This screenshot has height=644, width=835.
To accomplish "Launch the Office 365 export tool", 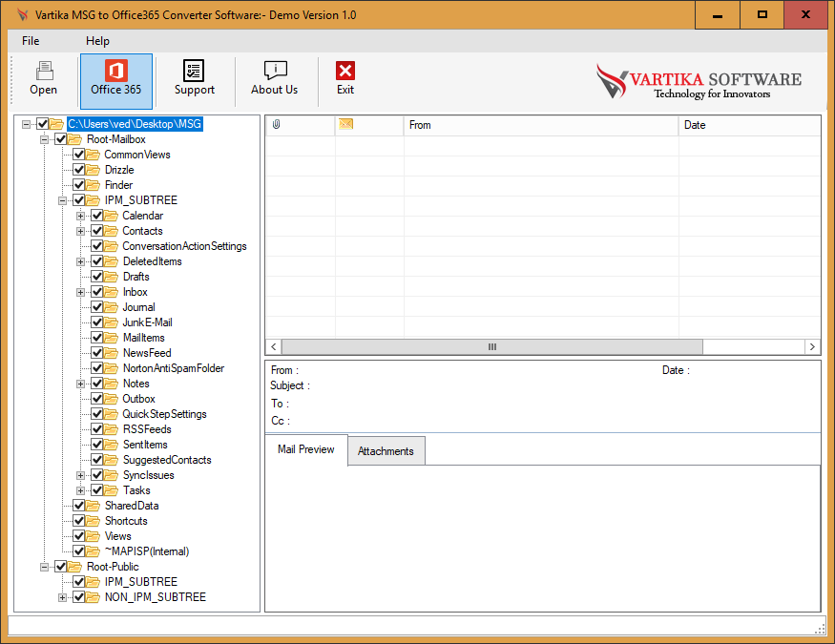I will [116, 81].
